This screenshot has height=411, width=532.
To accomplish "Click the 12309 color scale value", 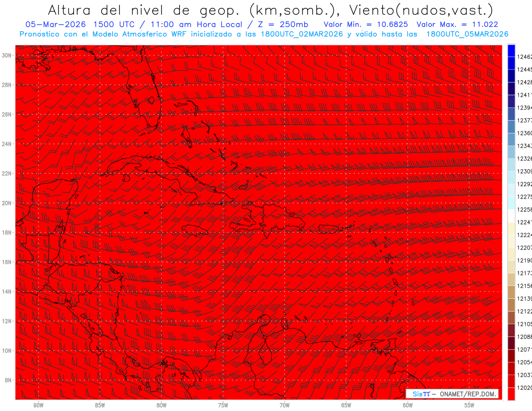I will coord(525,172).
